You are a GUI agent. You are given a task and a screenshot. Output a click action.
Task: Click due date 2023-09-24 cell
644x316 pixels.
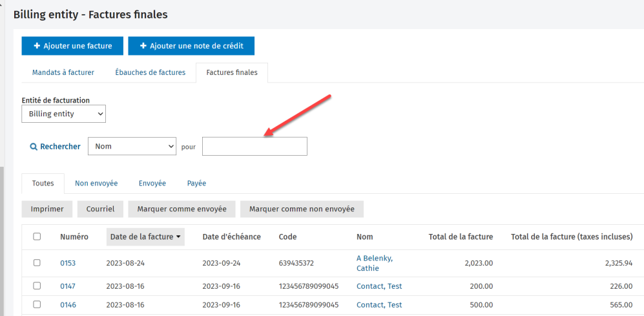[223, 263]
